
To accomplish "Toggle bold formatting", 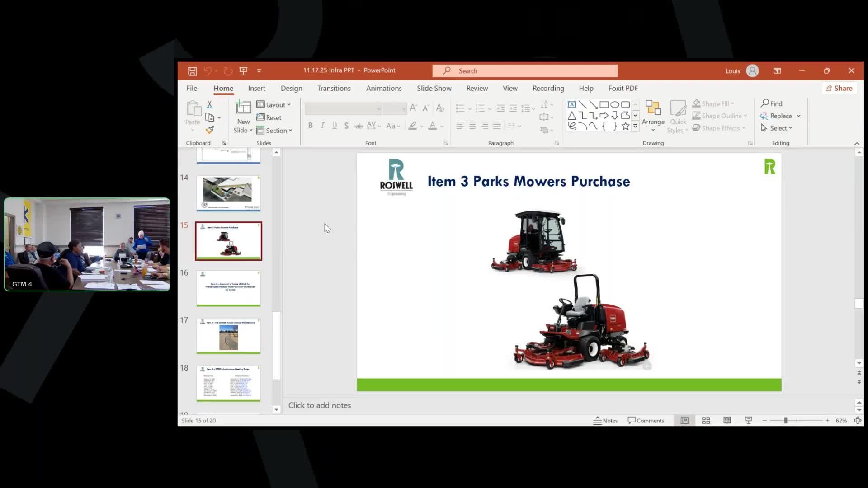I will [311, 126].
